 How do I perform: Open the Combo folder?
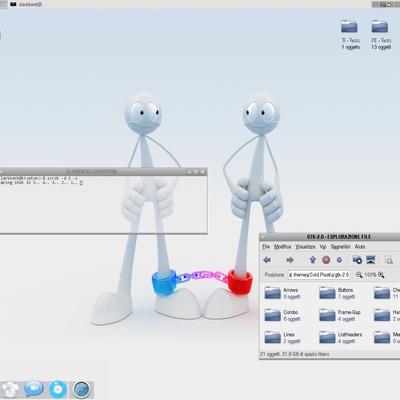(272, 315)
